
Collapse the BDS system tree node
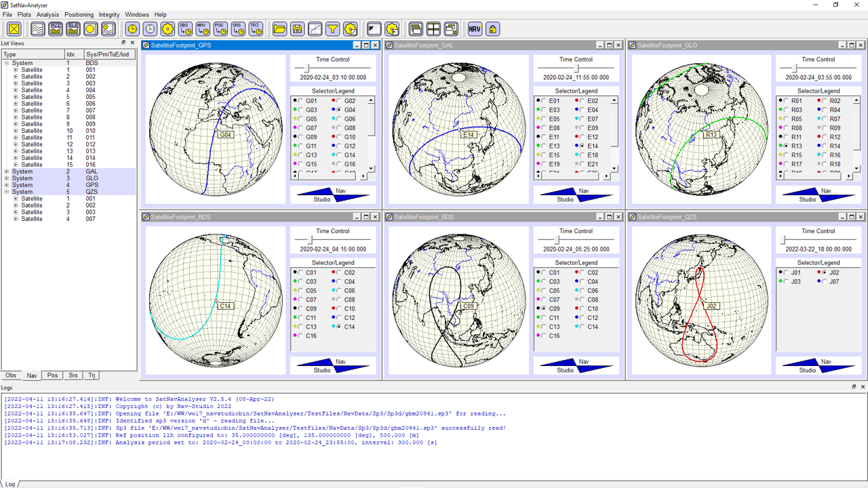(7, 63)
